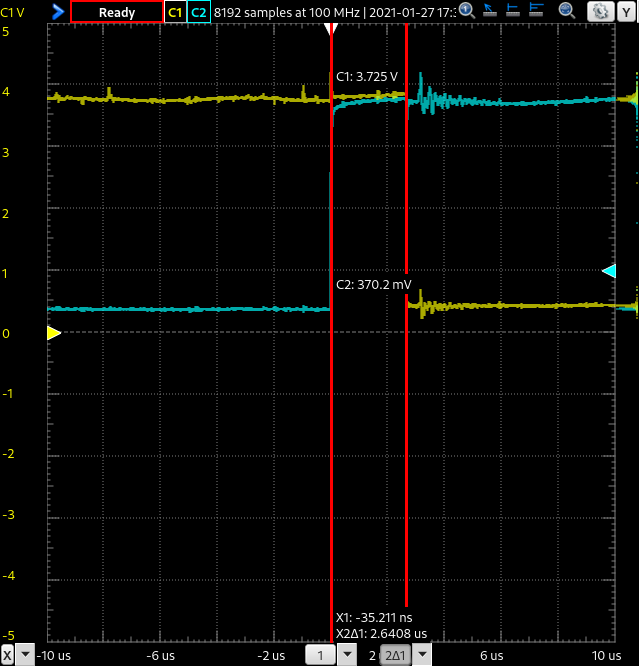The width and height of the screenshot is (640, 668).
Task: Select the single-bar cursor measurement icon
Action: [x=511, y=11]
